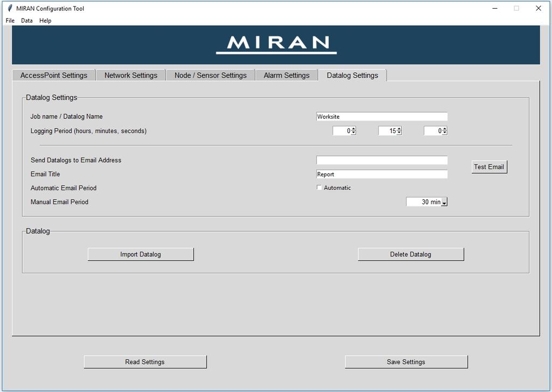
Task: Go to Alarm Settings tab
Action: click(287, 75)
